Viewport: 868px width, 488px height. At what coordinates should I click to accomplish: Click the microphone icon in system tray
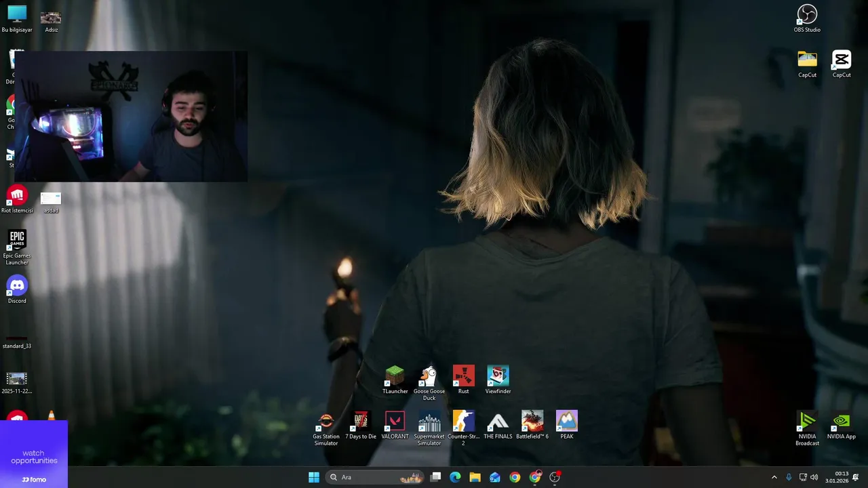[x=789, y=477]
